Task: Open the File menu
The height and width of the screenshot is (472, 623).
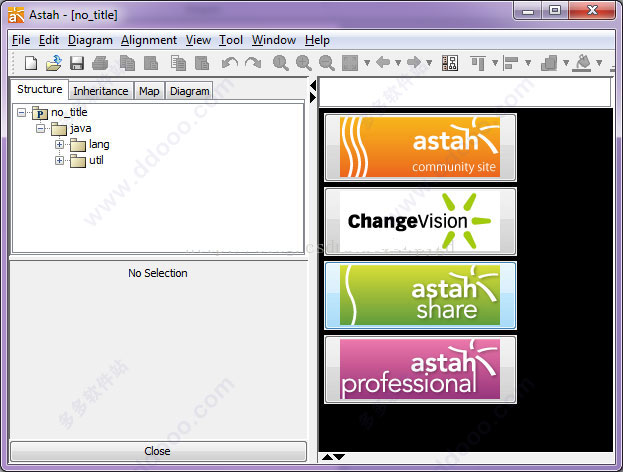Action: [21, 40]
